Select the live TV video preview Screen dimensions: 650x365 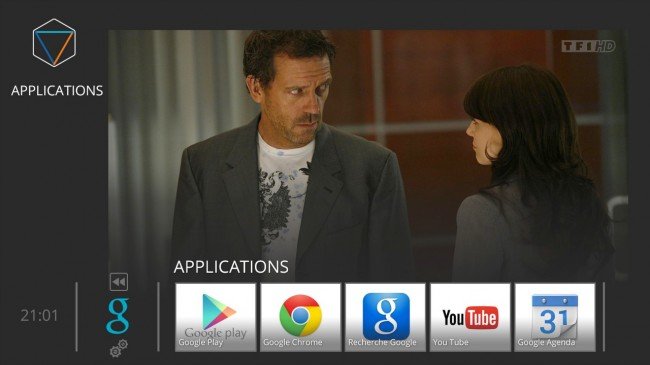[368, 156]
